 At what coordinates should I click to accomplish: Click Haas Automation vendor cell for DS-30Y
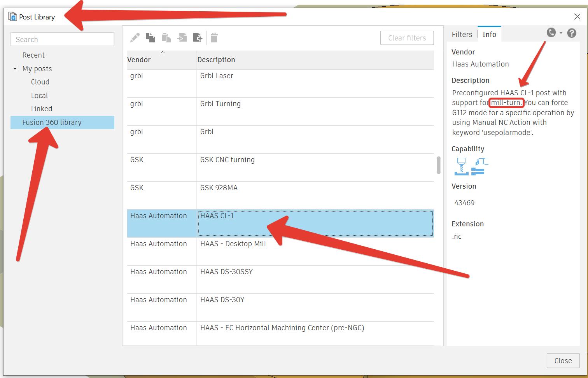162,307
